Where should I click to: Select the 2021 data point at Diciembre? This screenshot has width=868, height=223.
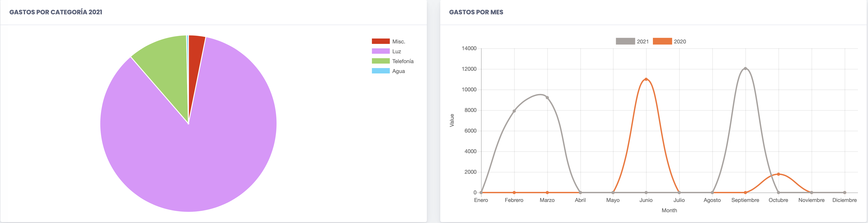tap(845, 193)
